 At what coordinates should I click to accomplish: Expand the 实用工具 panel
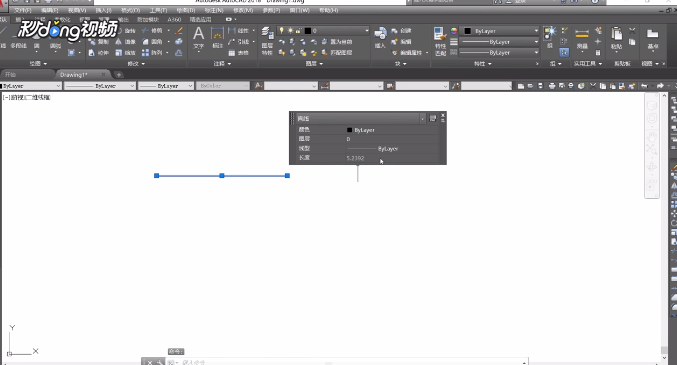(588, 63)
